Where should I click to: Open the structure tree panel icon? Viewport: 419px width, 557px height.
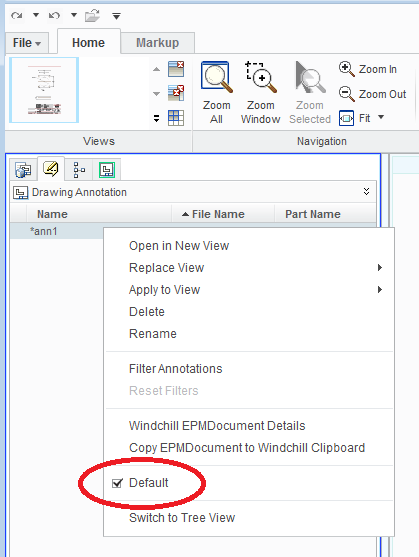[x=79, y=170]
